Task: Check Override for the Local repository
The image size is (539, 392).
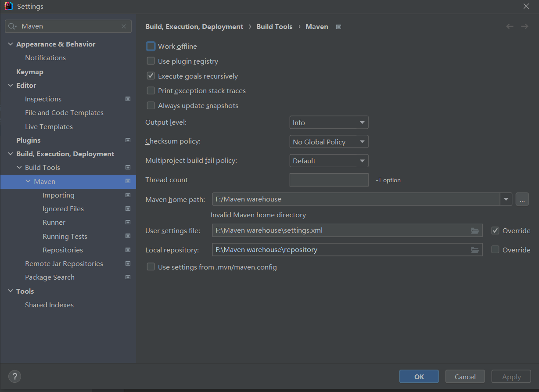Action: coord(495,250)
